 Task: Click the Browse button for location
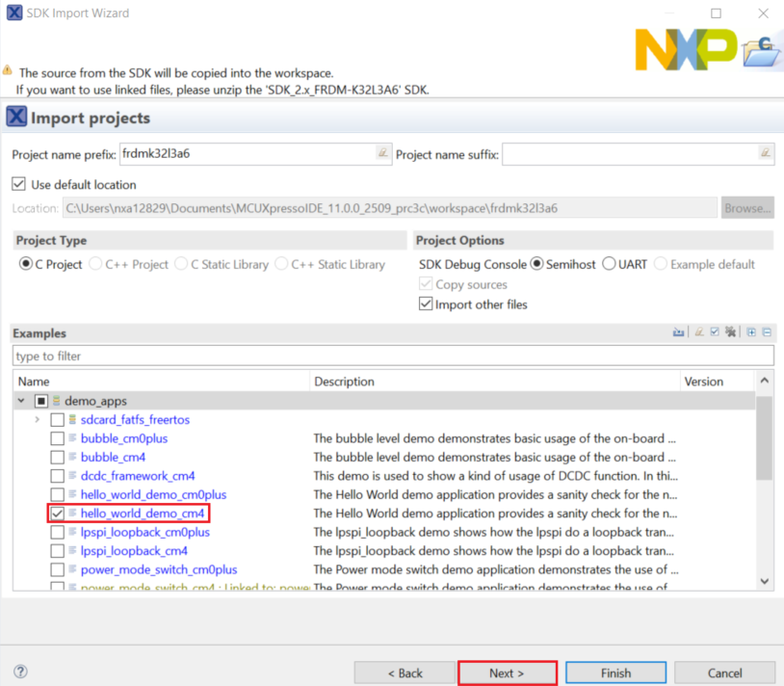pos(747,207)
